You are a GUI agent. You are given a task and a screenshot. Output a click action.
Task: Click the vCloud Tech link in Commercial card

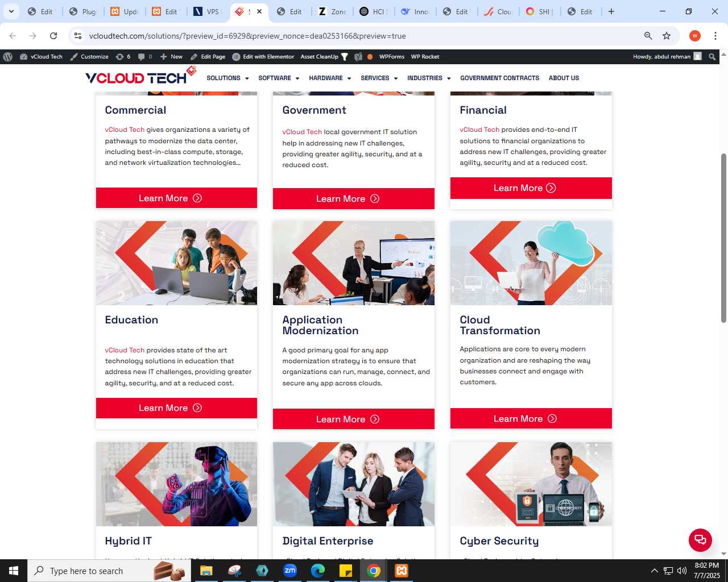[125, 130]
